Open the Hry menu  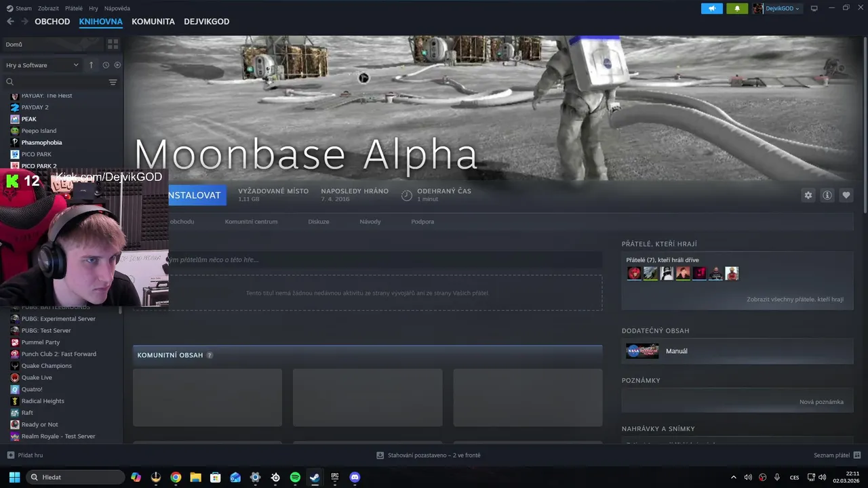click(94, 8)
